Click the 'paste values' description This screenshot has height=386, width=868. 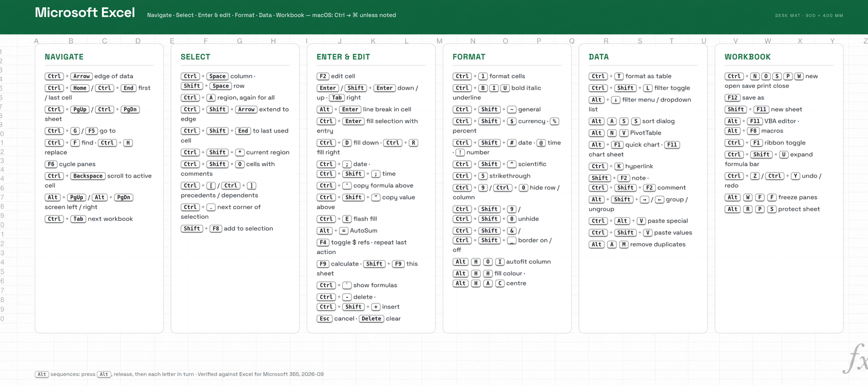tap(673, 233)
